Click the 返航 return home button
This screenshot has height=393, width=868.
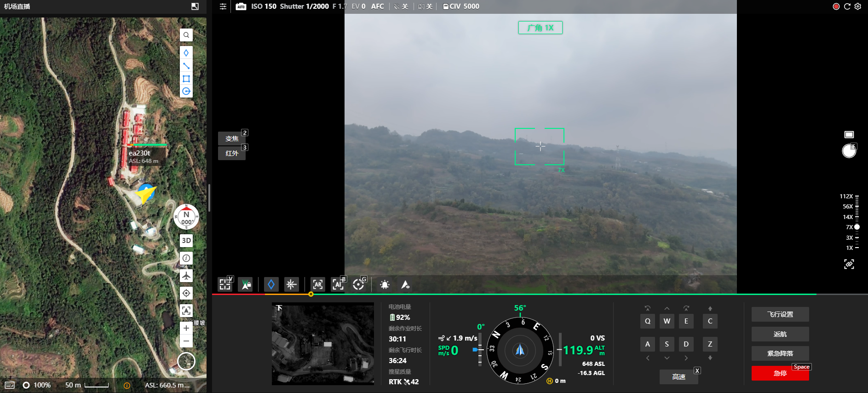[x=780, y=334]
